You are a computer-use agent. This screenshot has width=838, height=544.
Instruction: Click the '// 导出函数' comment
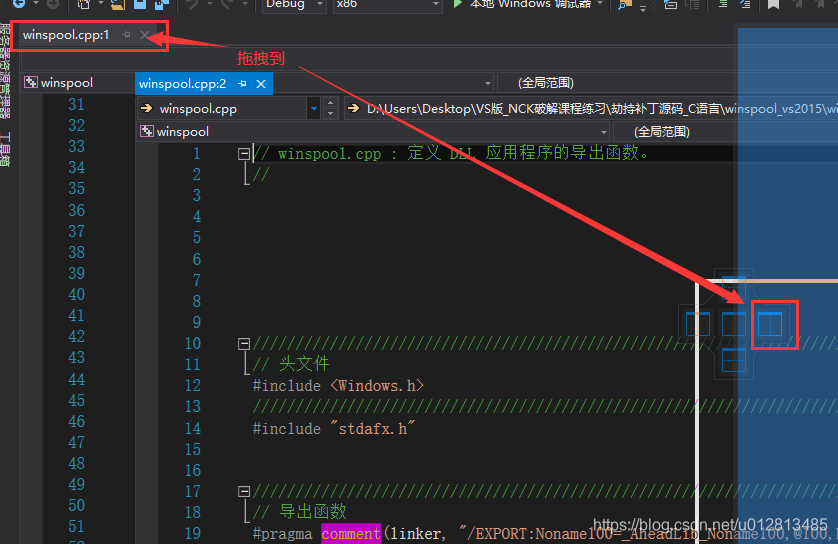pos(299,512)
